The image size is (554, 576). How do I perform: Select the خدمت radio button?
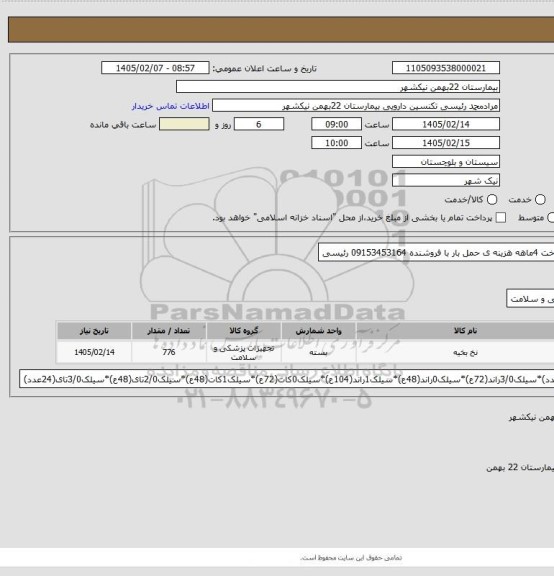click(x=540, y=199)
